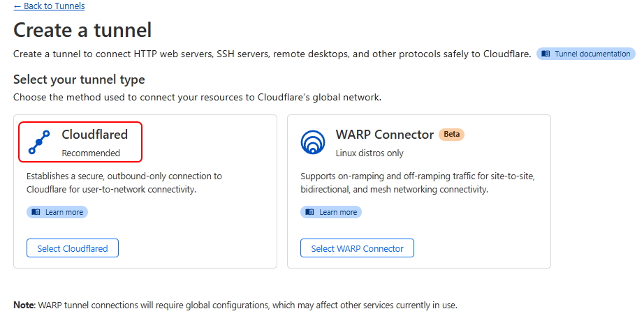The width and height of the screenshot is (644, 332).
Task: Click the book icon beside Tunnel documentation
Action: point(546,54)
